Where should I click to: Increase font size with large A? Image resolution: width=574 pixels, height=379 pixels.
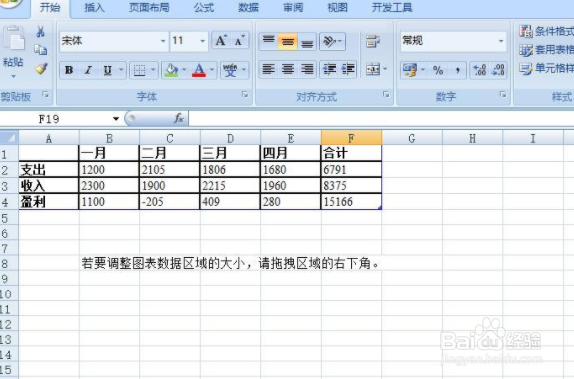(x=221, y=41)
